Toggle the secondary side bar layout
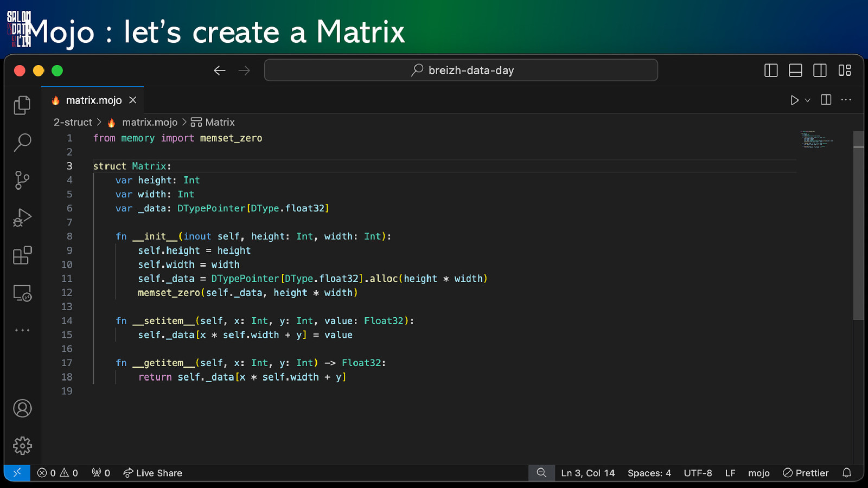 (820, 70)
